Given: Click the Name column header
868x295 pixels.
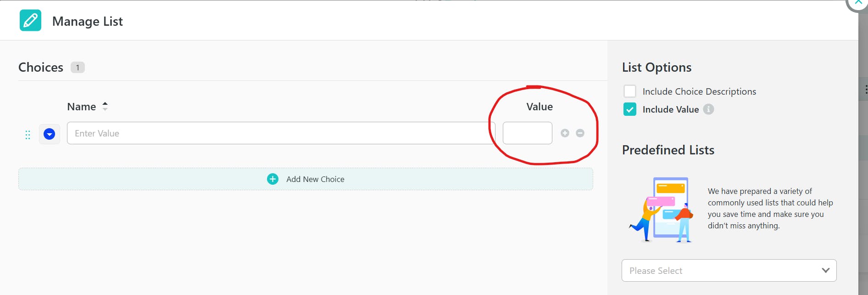Looking at the screenshot, I should point(82,107).
